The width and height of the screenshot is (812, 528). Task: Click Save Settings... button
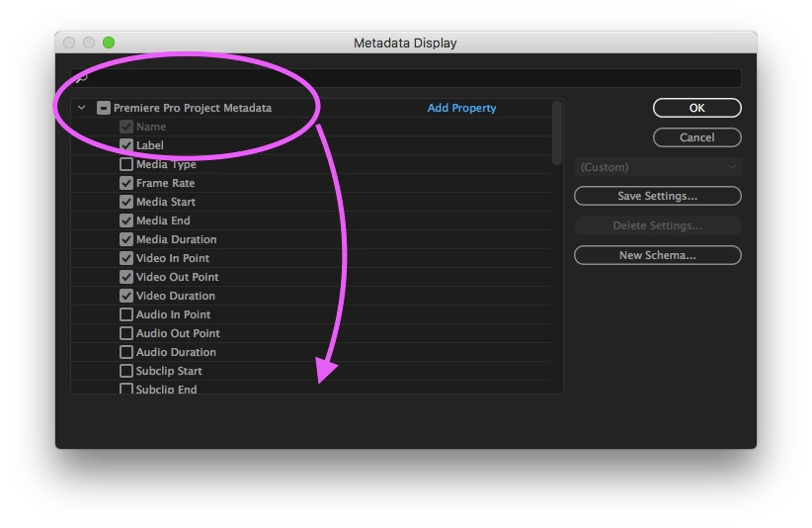click(658, 196)
